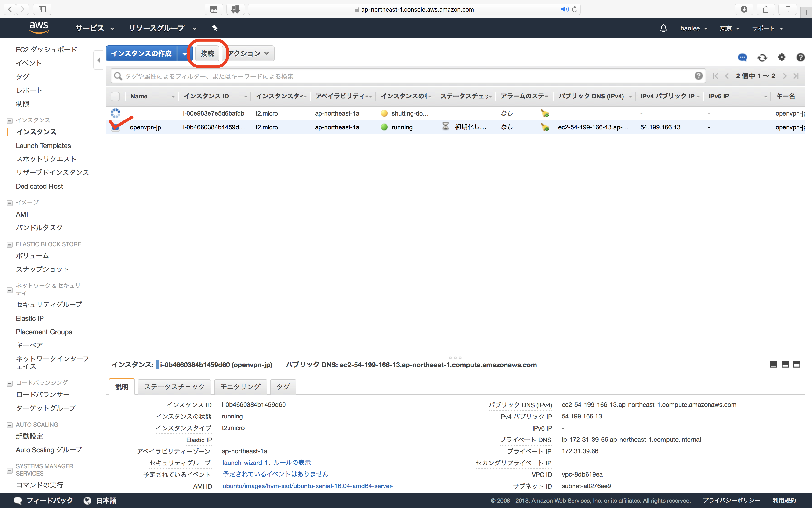Click the ルールの表示 link
812x508 pixels.
[292, 463]
